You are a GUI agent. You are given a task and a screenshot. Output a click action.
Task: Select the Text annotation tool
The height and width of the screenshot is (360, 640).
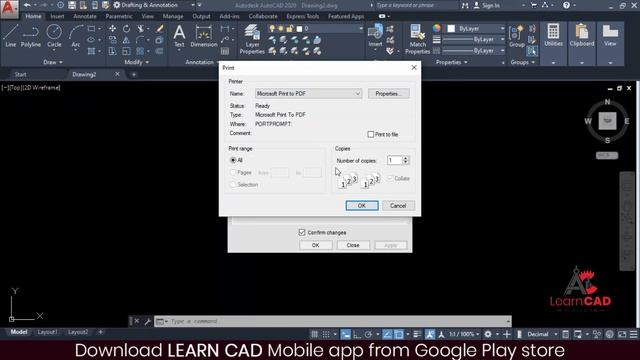tap(179, 36)
